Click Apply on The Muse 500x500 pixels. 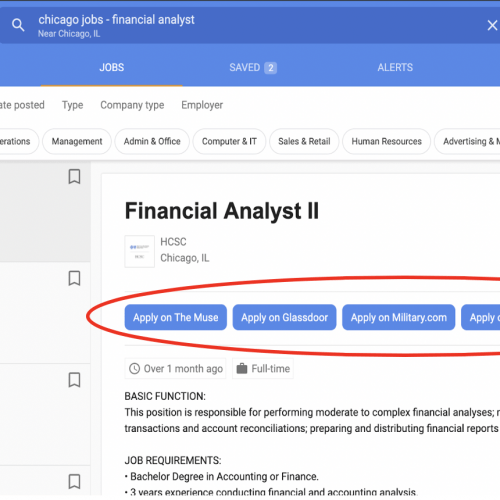(x=176, y=317)
